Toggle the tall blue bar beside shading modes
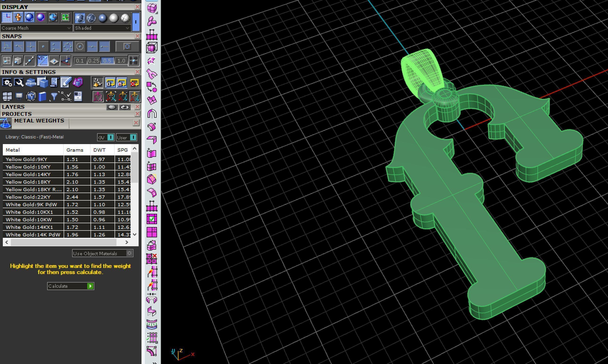608x364 pixels. click(x=136, y=22)
